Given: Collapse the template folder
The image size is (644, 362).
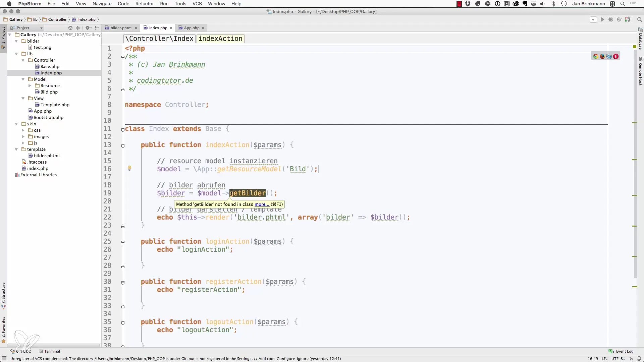Looking at the screenshot, I should [16, 149].
